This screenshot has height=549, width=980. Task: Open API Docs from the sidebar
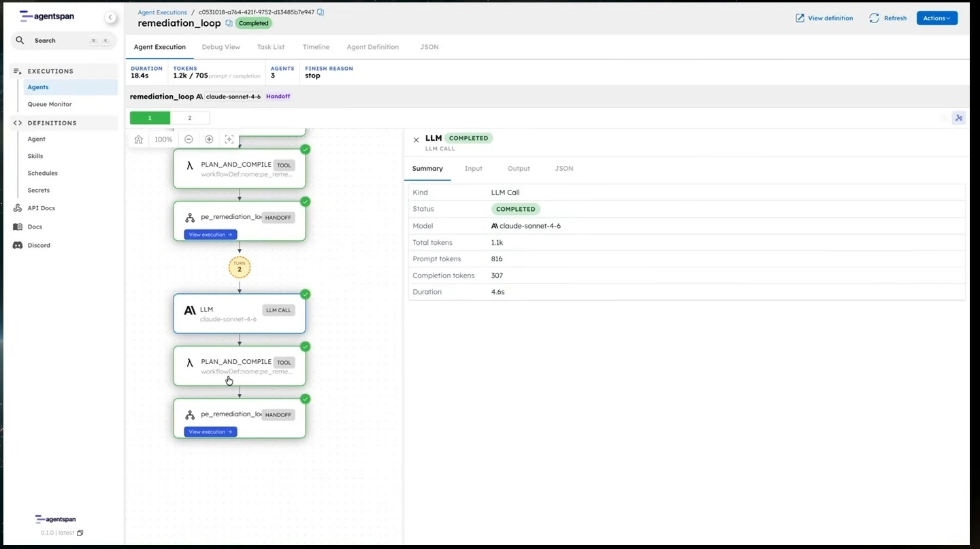click(x=41, y=208)
